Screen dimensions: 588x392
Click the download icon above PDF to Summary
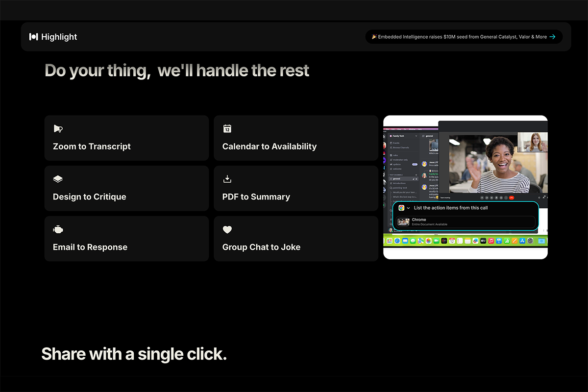227,179
